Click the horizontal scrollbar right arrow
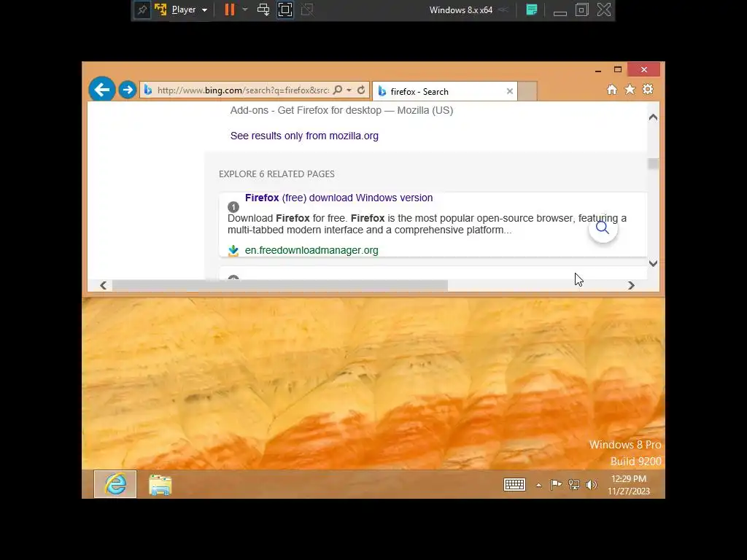Viewport: 747px width, 560px height. [631, 285]
